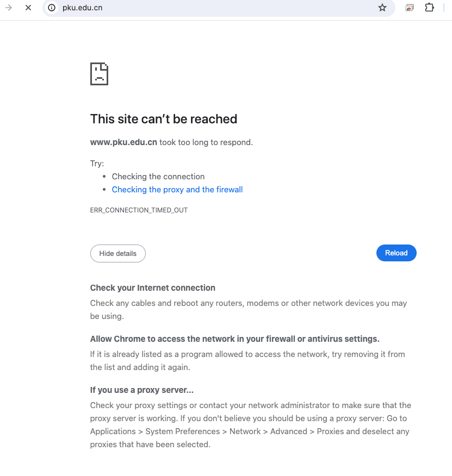Screen dimensions: 452x476
Task: Click the forward navigation arrow
Action: 9,8
